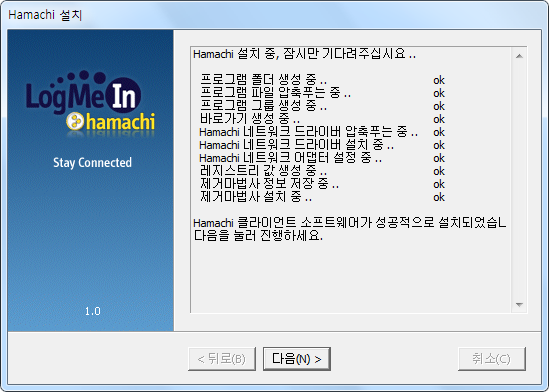Image resolution: width=549 pixels, height=392 pixels.
Task: Click the yellow hamachi logo icon
Action: tap(75, 121)
